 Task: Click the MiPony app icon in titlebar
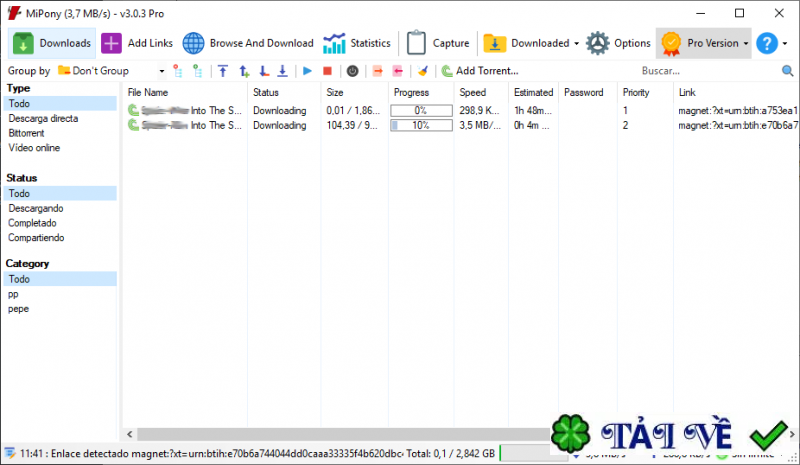click(14, 13)
